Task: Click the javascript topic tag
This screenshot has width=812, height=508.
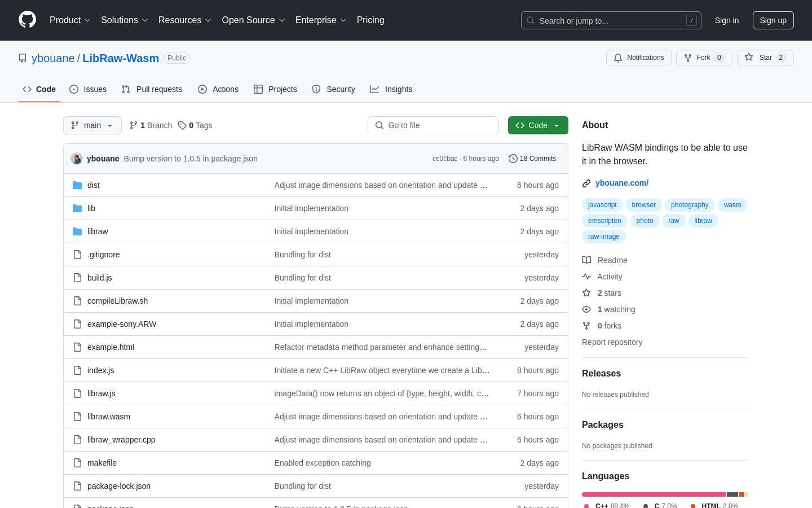Action: click(x=602, y=205)
